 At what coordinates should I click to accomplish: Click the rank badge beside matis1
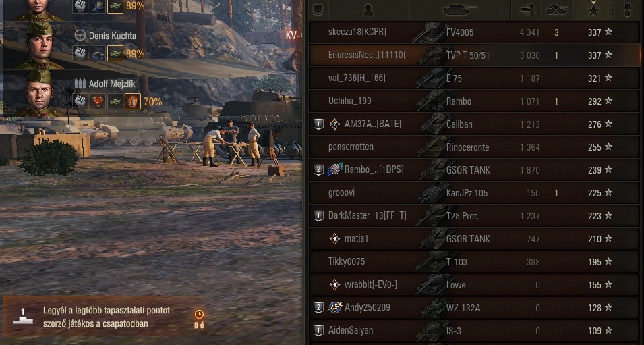click(x=334, y=238)
